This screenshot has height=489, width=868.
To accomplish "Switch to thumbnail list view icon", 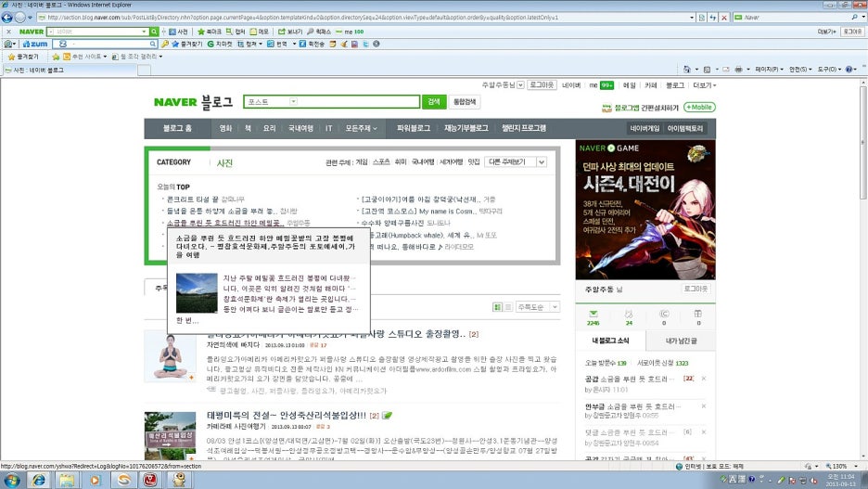I will coord(497,307).
